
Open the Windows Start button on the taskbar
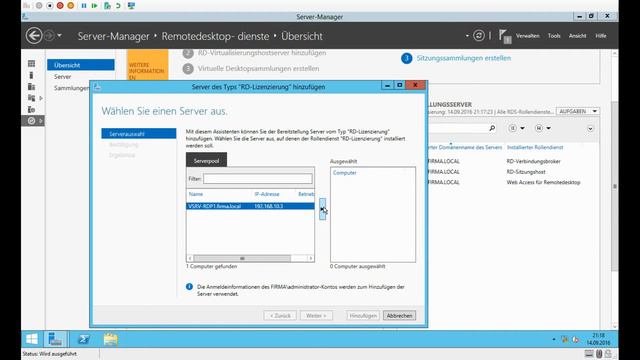click(32, 339)
